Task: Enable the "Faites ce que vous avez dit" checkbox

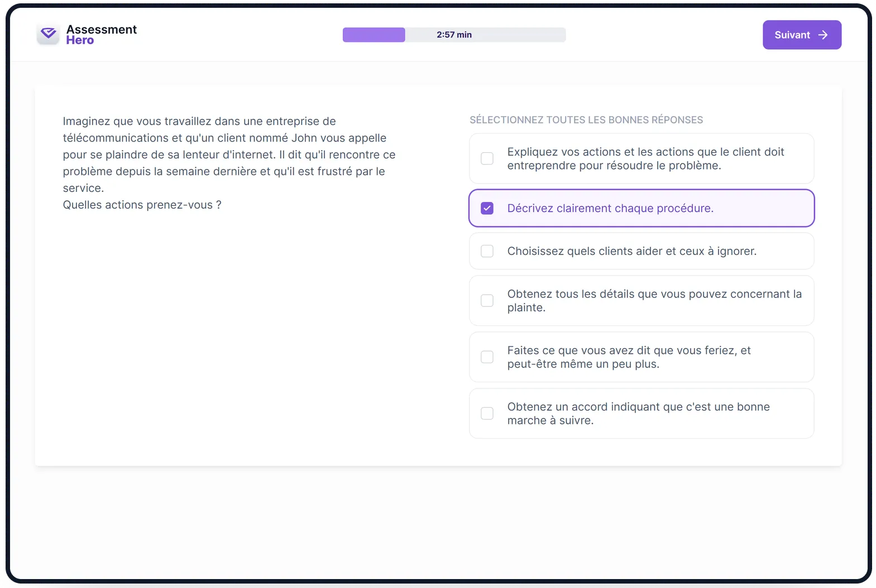Action: coord(487,357)
